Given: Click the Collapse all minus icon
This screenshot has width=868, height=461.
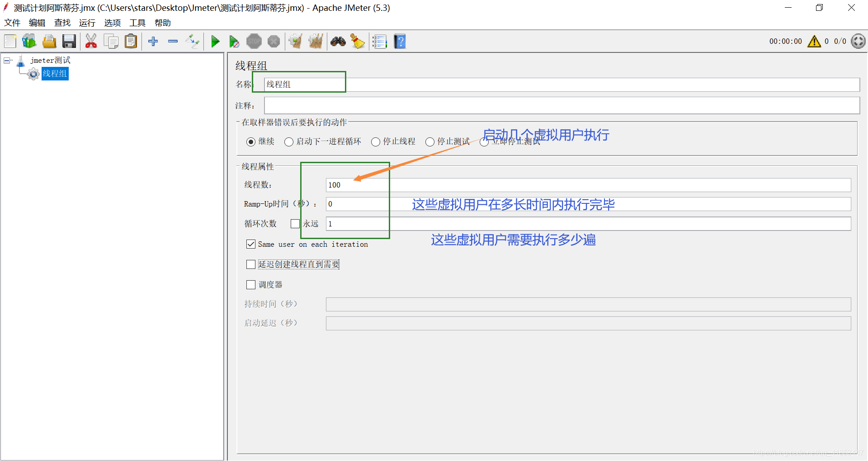Looking at the screenshot, I should tap(173, 42).
